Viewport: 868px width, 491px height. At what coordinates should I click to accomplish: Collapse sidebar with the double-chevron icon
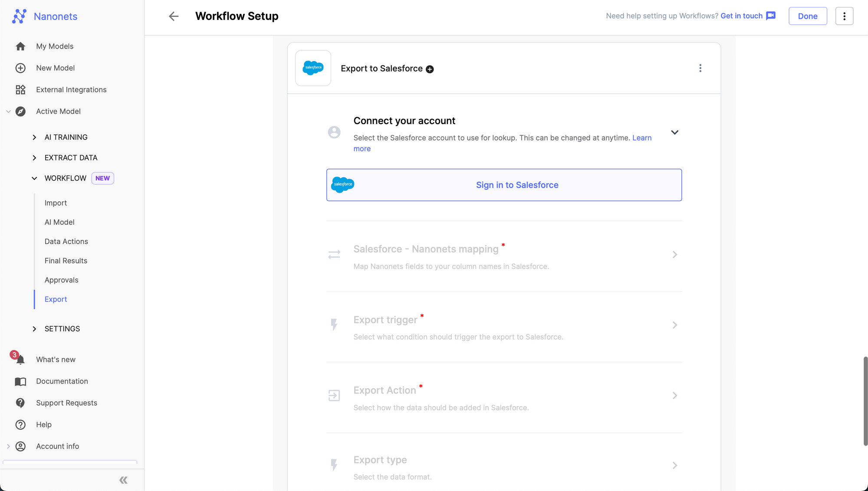point(123,480)
